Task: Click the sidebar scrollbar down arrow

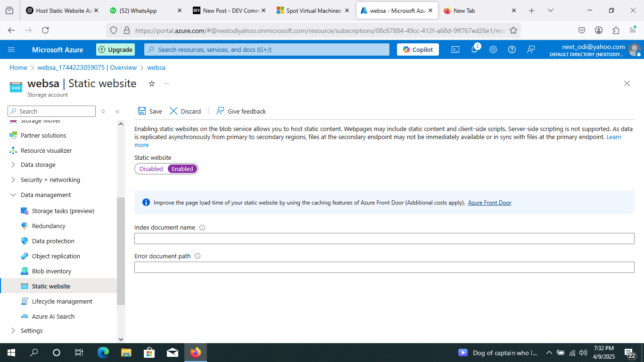Action: coord(121,339)
